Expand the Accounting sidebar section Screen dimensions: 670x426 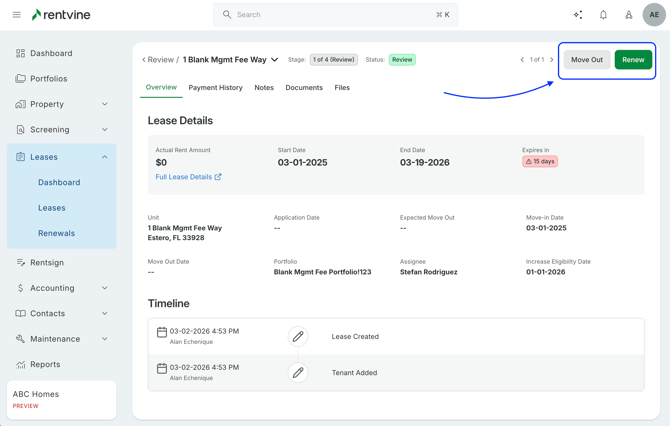point(105,288)
